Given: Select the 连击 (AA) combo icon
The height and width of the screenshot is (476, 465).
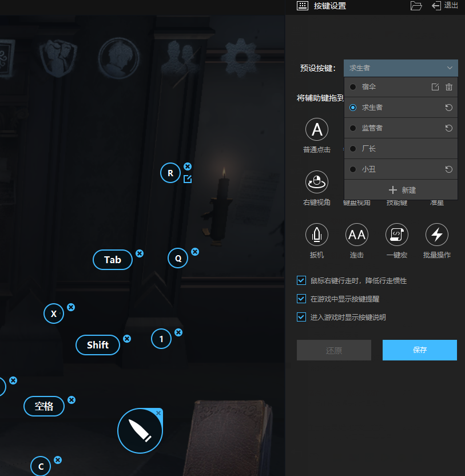Looking at the screenshot, I should (357, 235).
